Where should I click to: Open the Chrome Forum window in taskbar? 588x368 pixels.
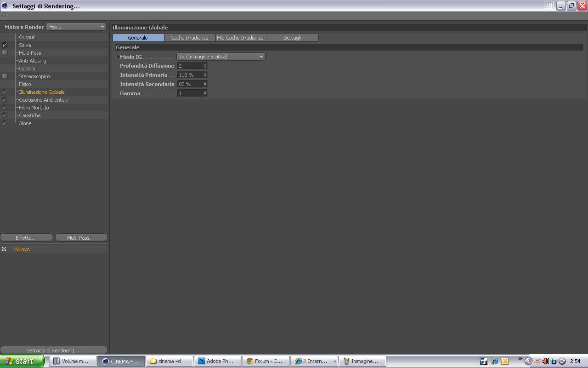266,361
